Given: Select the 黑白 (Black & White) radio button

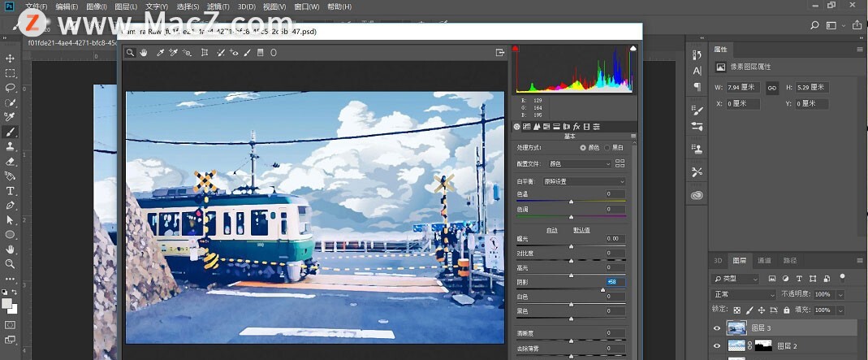Looking at the screenshot, I should click(607, 148).
